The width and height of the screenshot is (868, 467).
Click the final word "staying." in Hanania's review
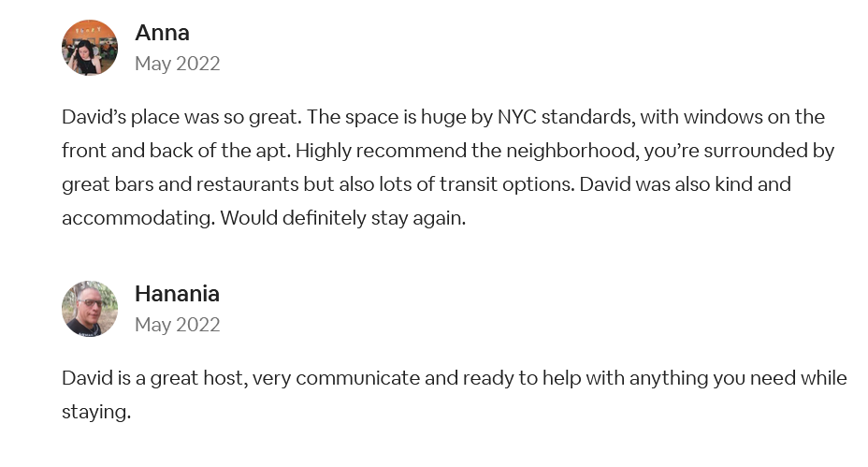[x=96, y=412]
